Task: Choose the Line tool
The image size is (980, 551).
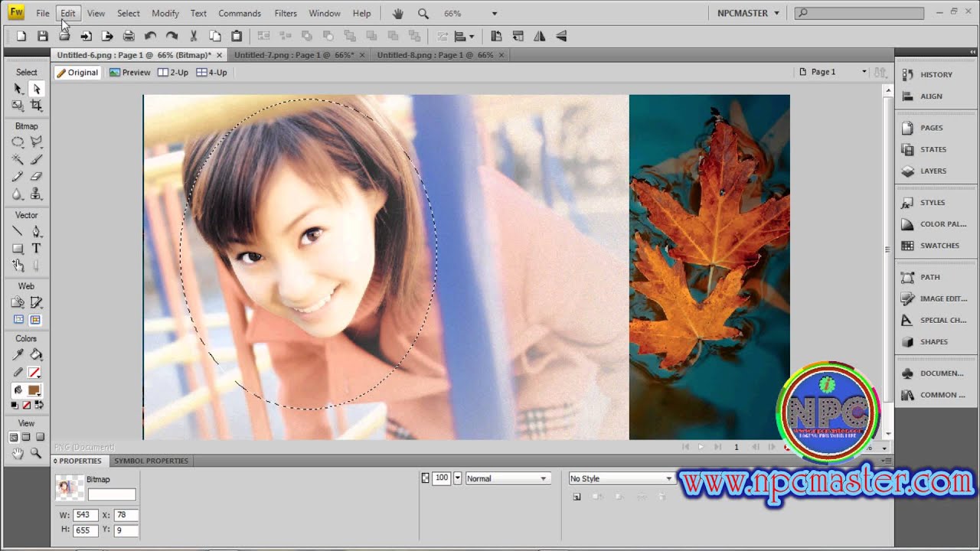Action: pyautogui.click(x=18, y=231)
